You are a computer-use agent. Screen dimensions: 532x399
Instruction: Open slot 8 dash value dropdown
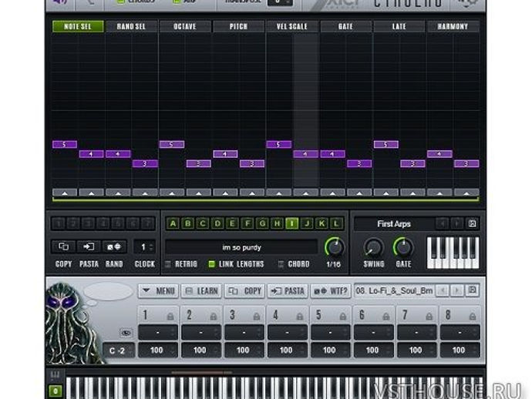point(460,333)
